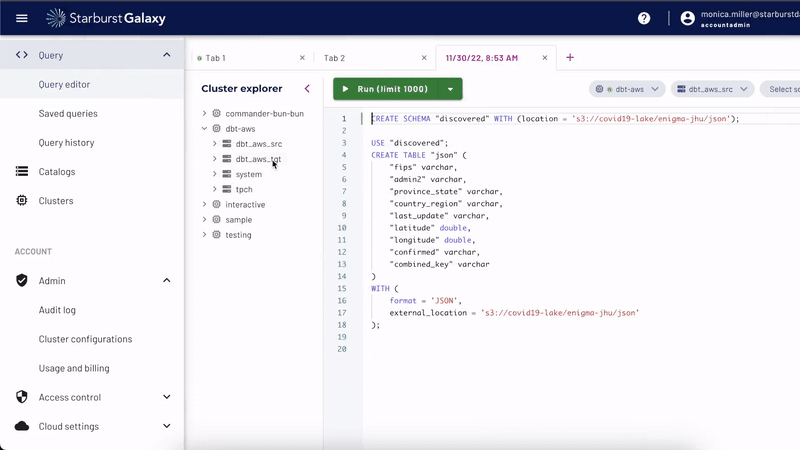The width and height of the screenshot is (800, 450).
Task: Click the tpch catalog icon
Action: (x=227, y=189)
